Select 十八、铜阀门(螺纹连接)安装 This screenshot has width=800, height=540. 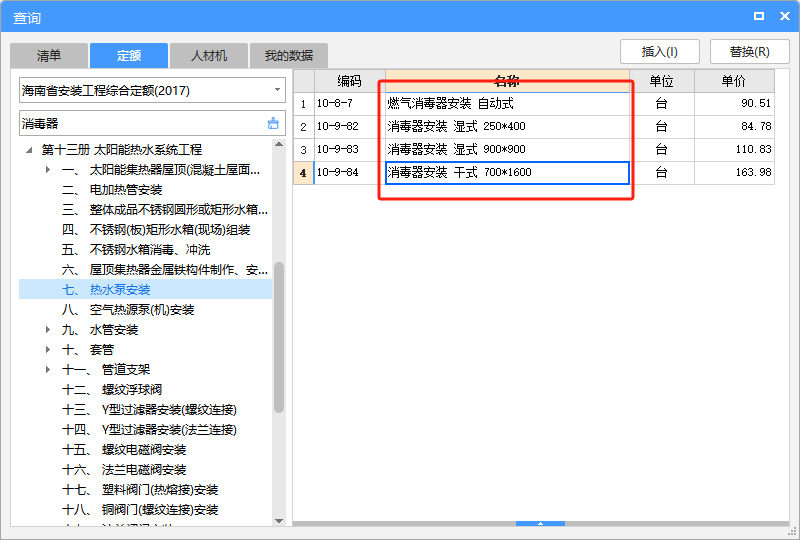[x=140, y=510]
